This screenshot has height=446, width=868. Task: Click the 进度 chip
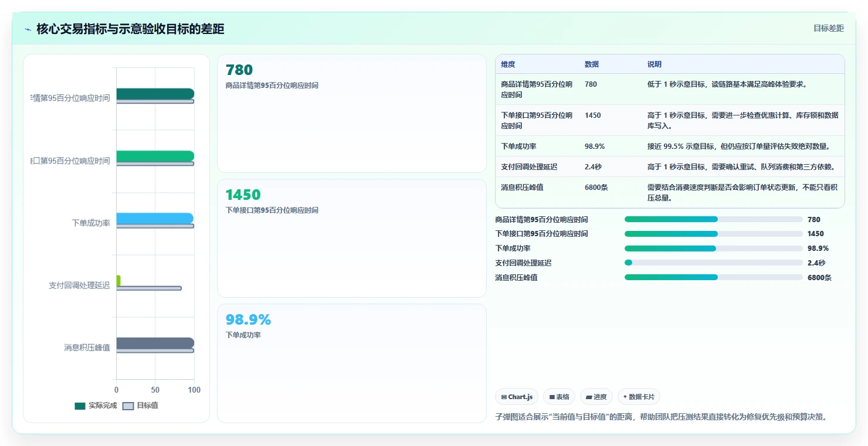pos(596,397)
